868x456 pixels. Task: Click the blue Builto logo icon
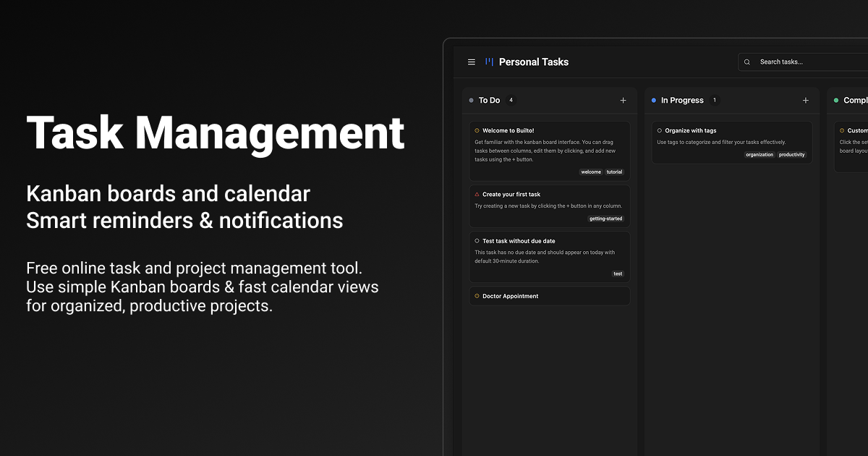tap(490, 62)
